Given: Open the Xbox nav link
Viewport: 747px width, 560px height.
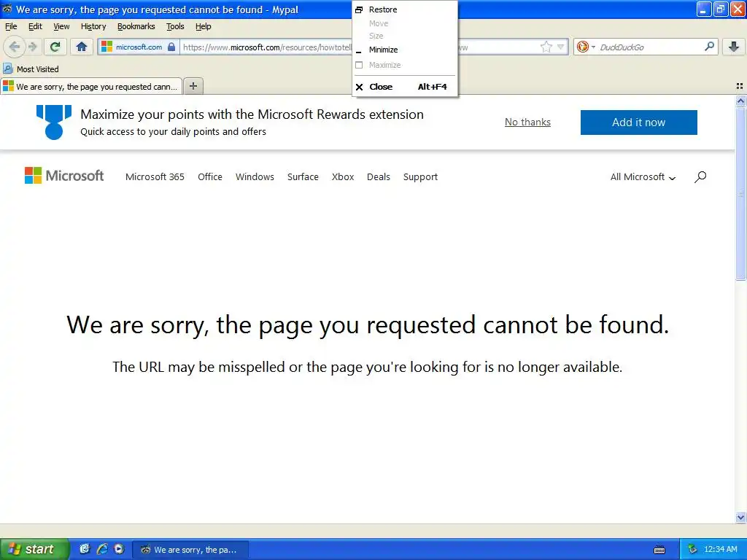Looking at the screenshot, I should point(343,176).
